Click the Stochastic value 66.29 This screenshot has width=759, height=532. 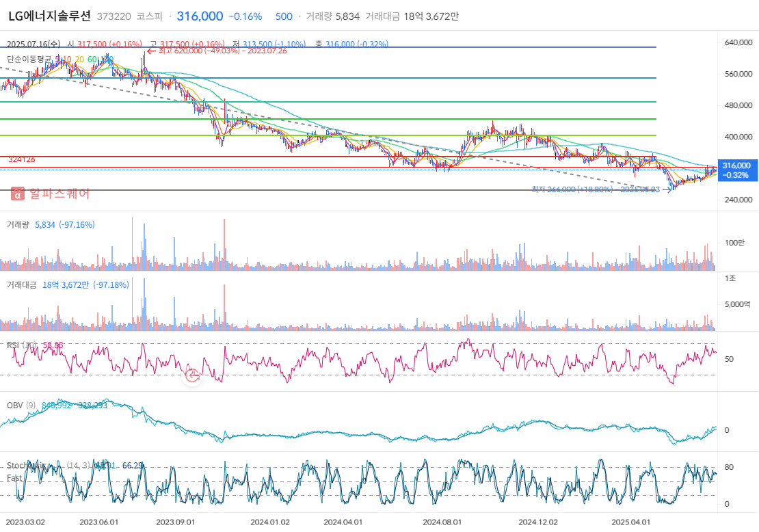(133, 465)
